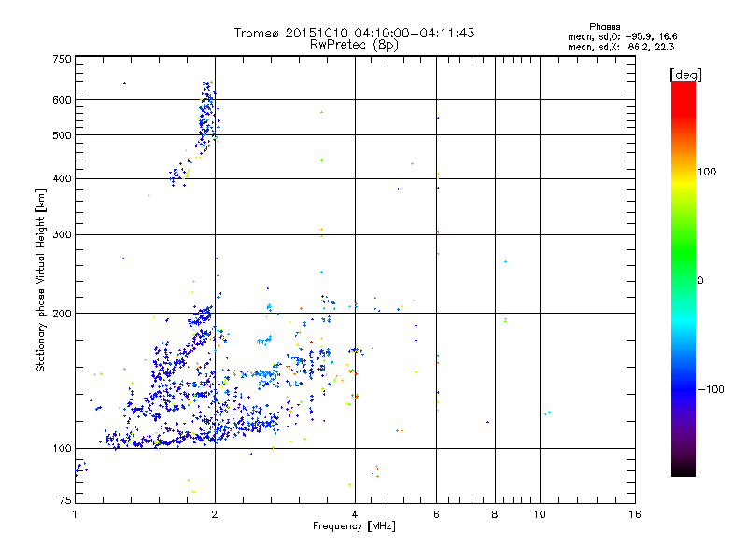Click the 'RwPretec (8p)' subtitle
This screenshot has height=560, width=747.
coord(354,45)
